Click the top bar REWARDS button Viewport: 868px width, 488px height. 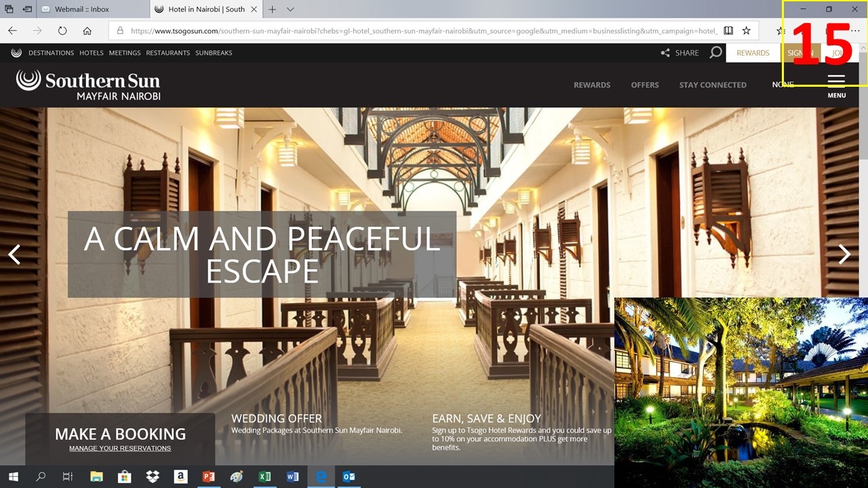pos(753,53)
